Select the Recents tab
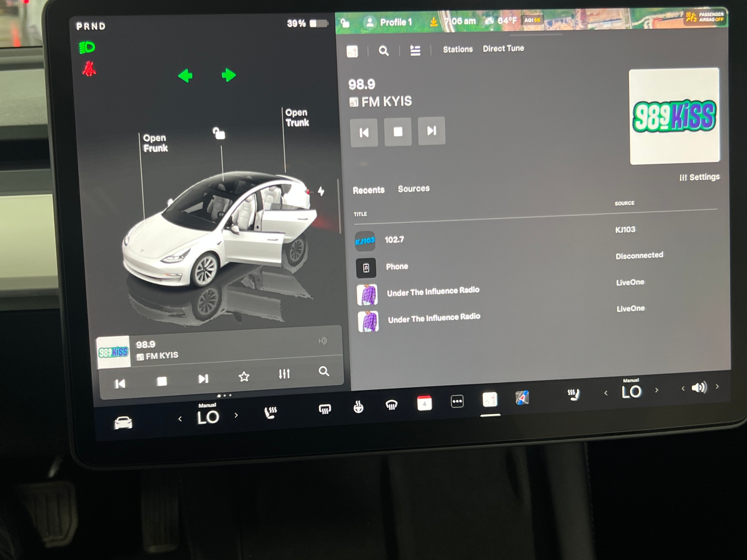The height and width of the screenshot is (560, 747). point(368,190)
